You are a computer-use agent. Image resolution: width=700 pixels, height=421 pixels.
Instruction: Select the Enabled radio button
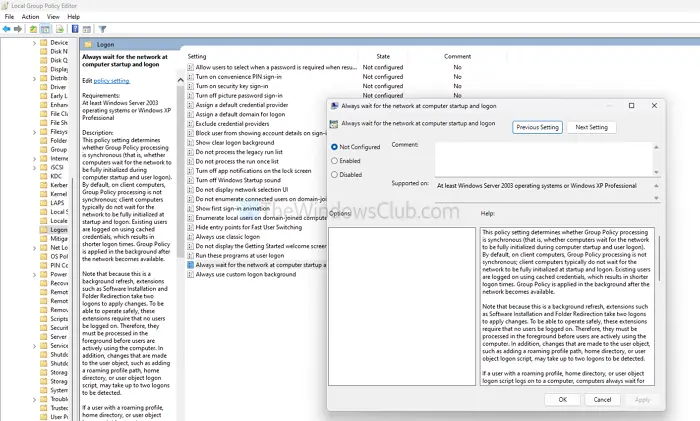334,161
